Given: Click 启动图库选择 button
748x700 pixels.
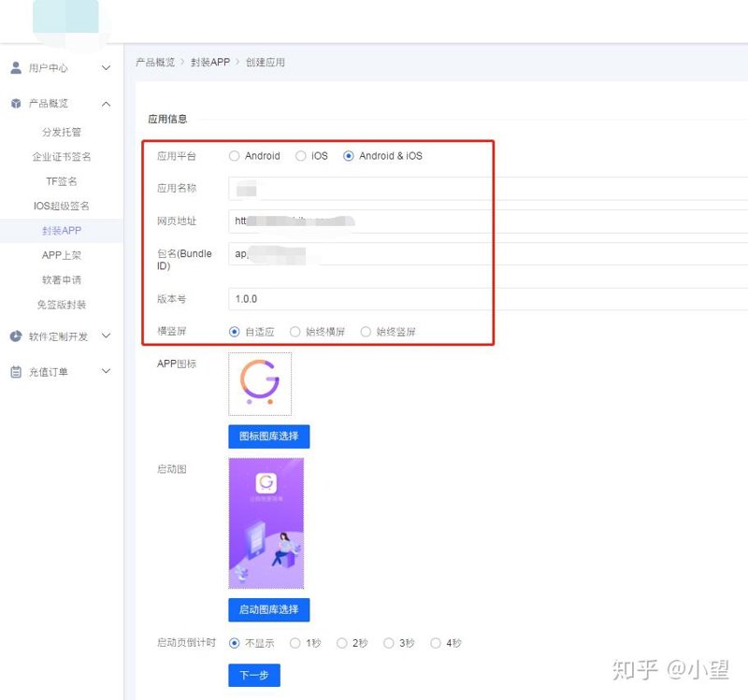Looking at the screenshot, I should 269,610.
